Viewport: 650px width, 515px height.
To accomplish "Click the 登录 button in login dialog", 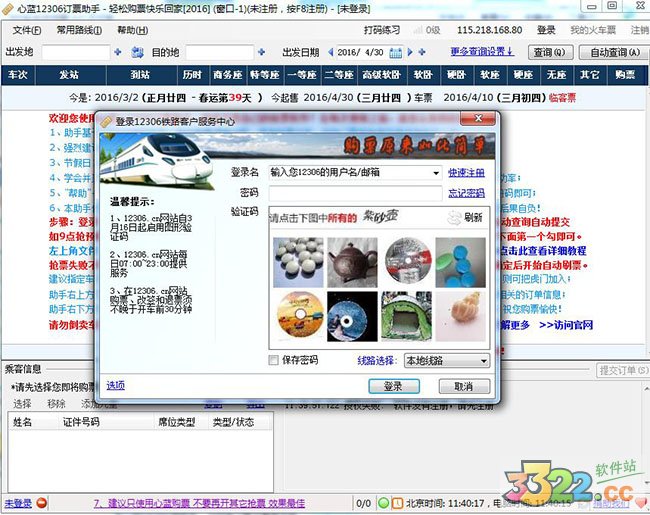I will [x=394, y=386].
